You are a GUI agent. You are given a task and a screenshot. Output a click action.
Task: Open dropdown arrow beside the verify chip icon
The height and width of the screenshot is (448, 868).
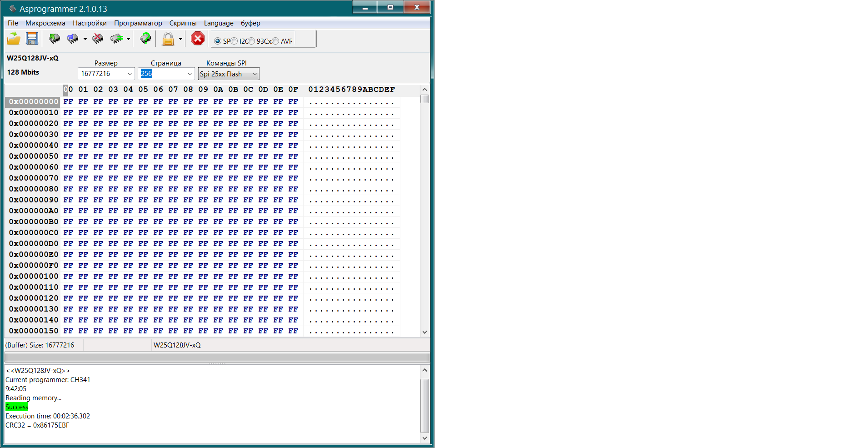click(x=129, y=39)
